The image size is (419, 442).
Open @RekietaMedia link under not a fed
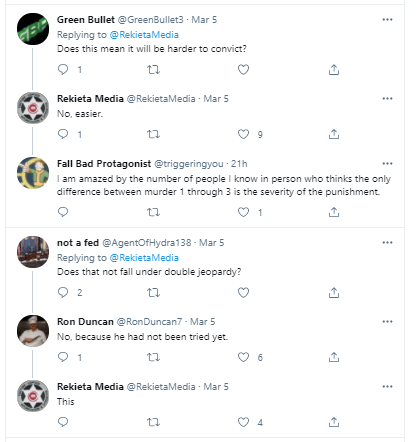(x=144, y=258)
